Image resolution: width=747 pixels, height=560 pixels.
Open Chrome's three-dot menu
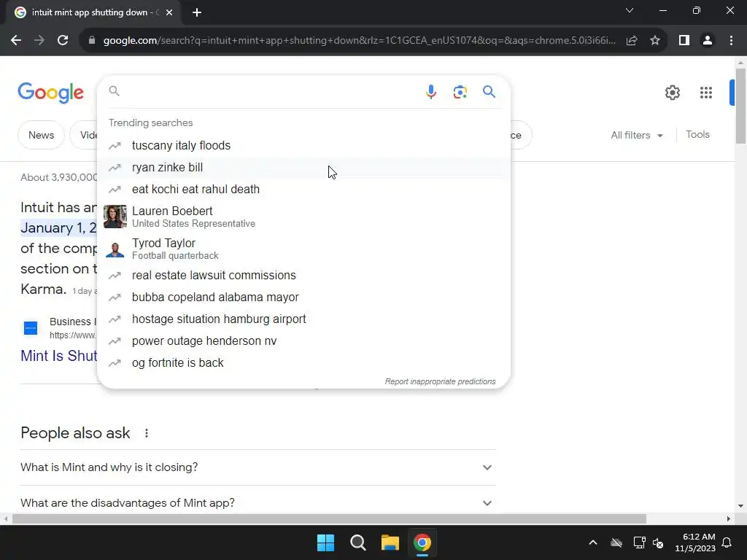pos(731,41)
